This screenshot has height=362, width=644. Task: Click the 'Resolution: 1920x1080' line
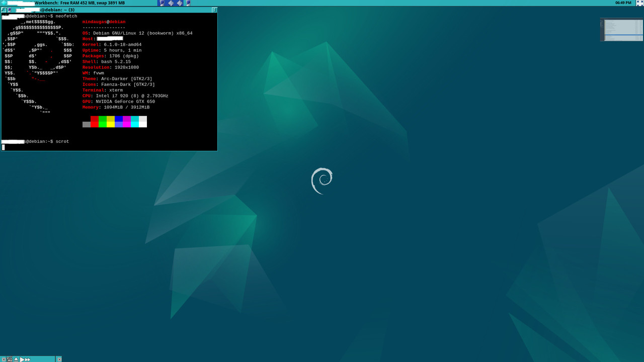pos(111,67)
